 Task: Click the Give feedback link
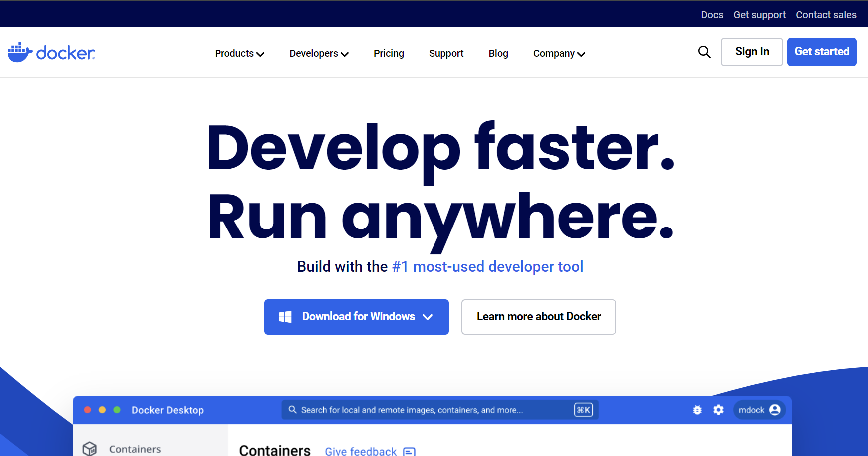click(361, 451)
